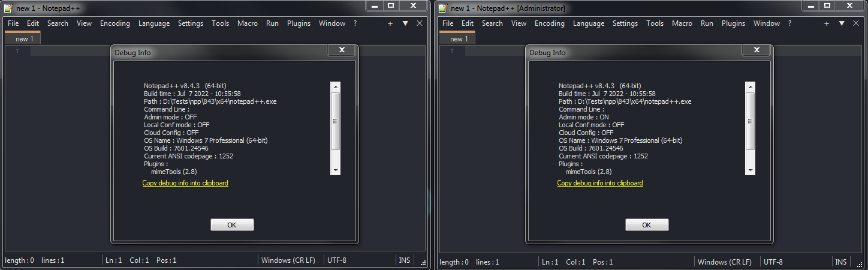
Task: Click 'UTF-8' in left status bar
Action: [336, 261]
